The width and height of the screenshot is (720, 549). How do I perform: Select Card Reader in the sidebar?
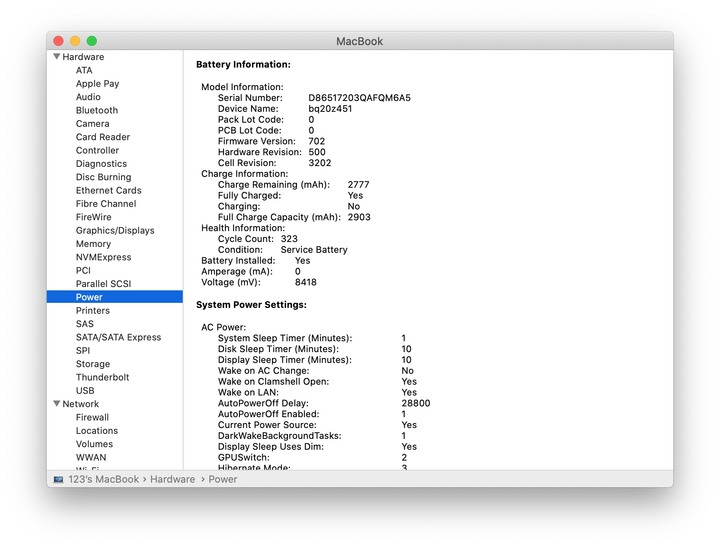point(103,137)
